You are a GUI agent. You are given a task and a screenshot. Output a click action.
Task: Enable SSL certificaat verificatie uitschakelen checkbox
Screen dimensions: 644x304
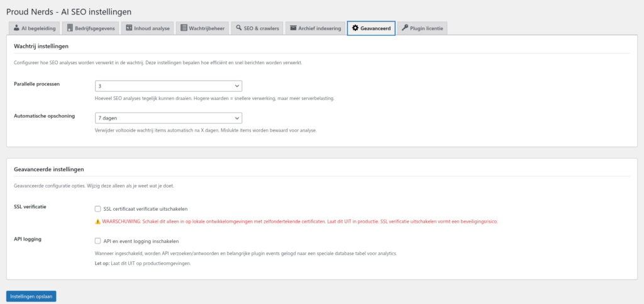pos(97,209)
